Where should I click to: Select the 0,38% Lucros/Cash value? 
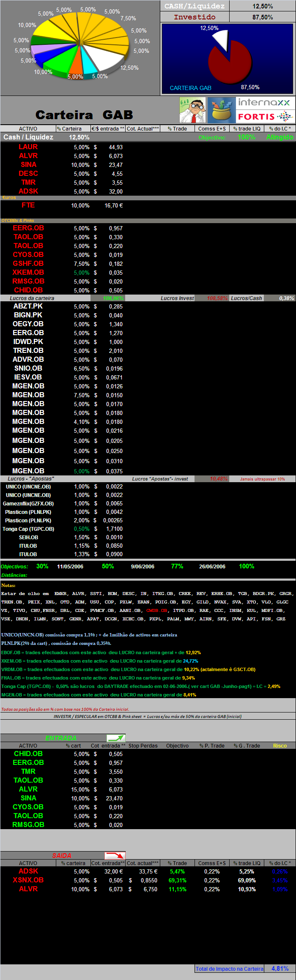pyautogui.click(x=286, y=298)
